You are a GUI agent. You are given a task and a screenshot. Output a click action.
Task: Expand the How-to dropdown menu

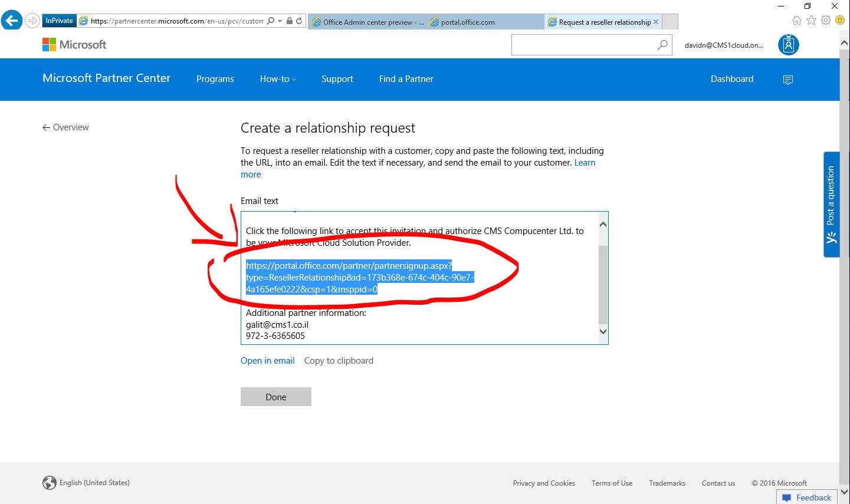[x=278, y=79]
